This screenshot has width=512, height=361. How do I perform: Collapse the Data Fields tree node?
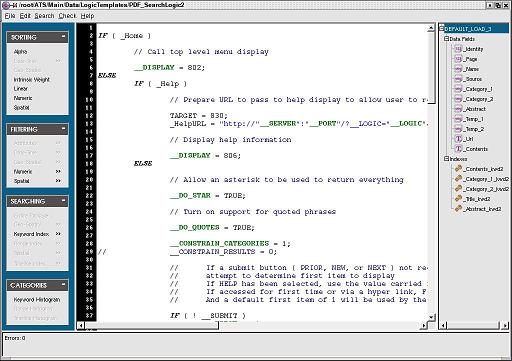point(446,39)
